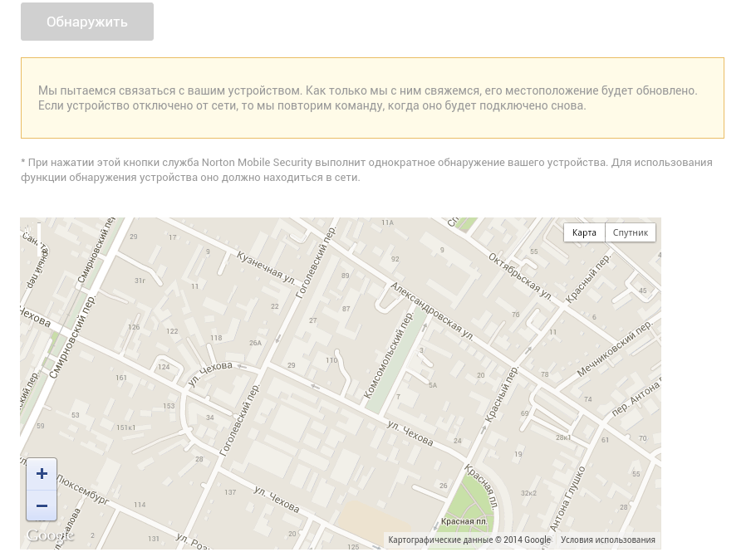Switch the map to "Спутник" view
The image size is (756, 552).
(630, 232)
